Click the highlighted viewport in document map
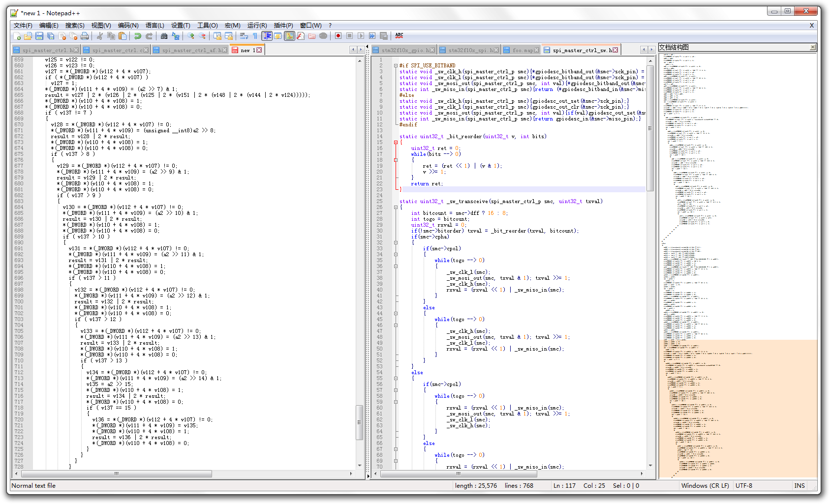 (x=738, y=408)
